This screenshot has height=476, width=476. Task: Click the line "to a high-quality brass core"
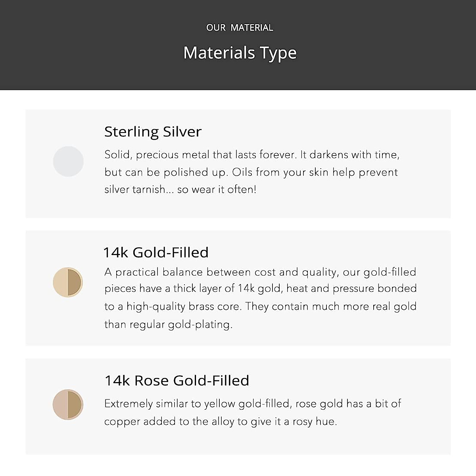tap(260, 306)
